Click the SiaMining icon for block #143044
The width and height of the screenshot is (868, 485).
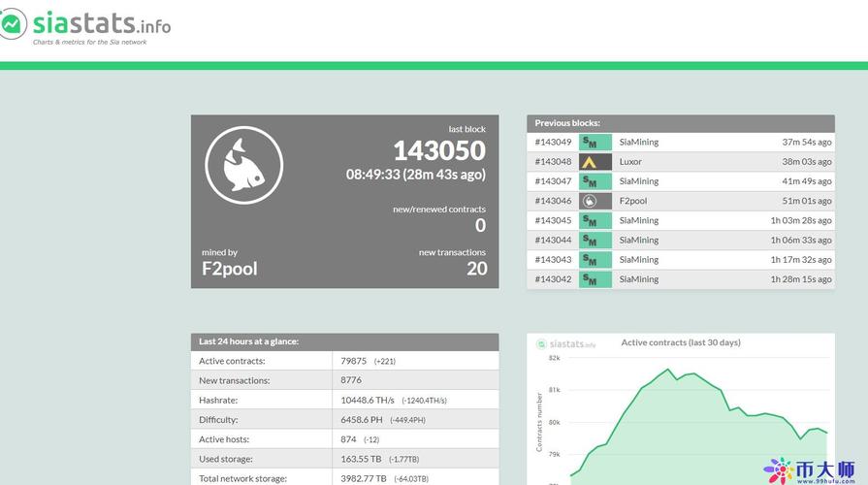click(595, 241)
